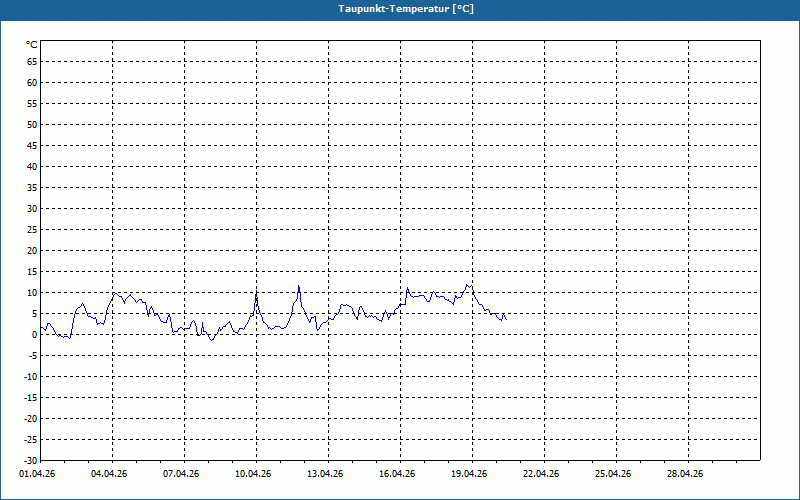Click the last data point of the blue curve
This screenshot has height=500, width=800.
coord(506,318)
